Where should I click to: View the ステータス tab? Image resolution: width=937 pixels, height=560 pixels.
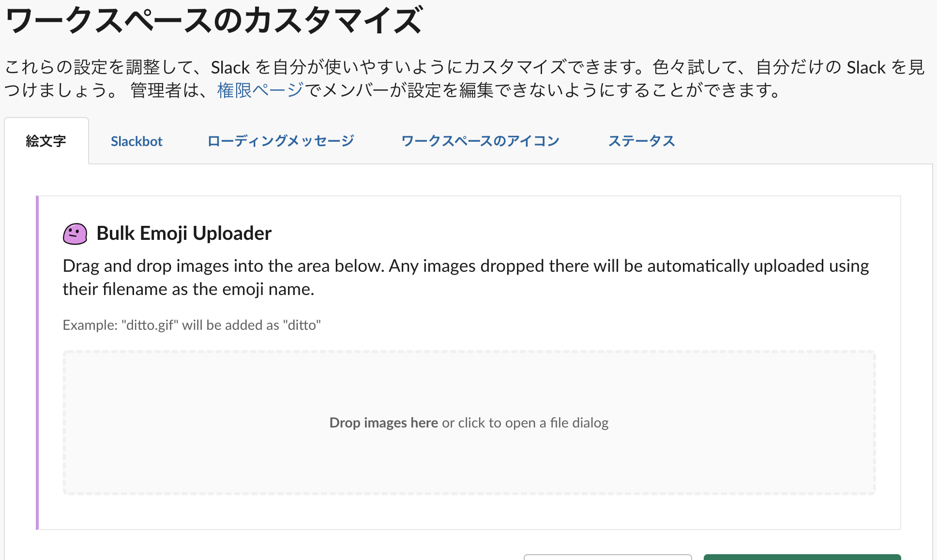coord(642,141)
